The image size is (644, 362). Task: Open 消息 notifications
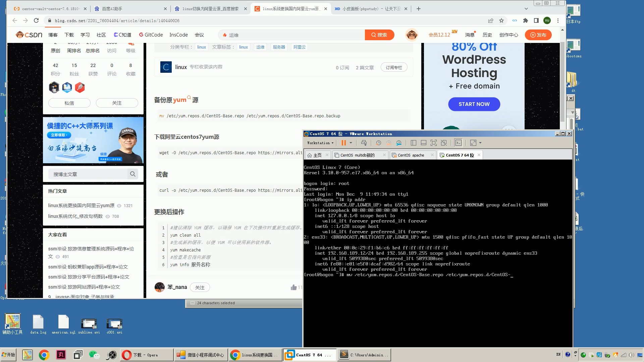tap(470, 35)
